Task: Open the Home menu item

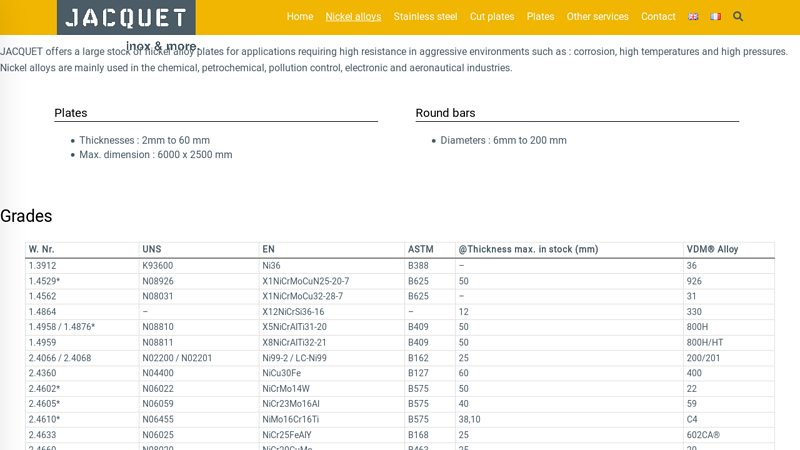Action: [300, 17]
